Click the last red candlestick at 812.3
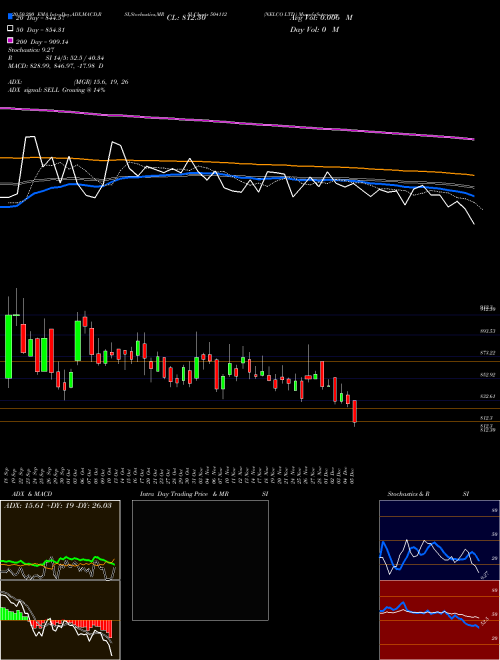500x660 pixels. click(x=355, y=411)
